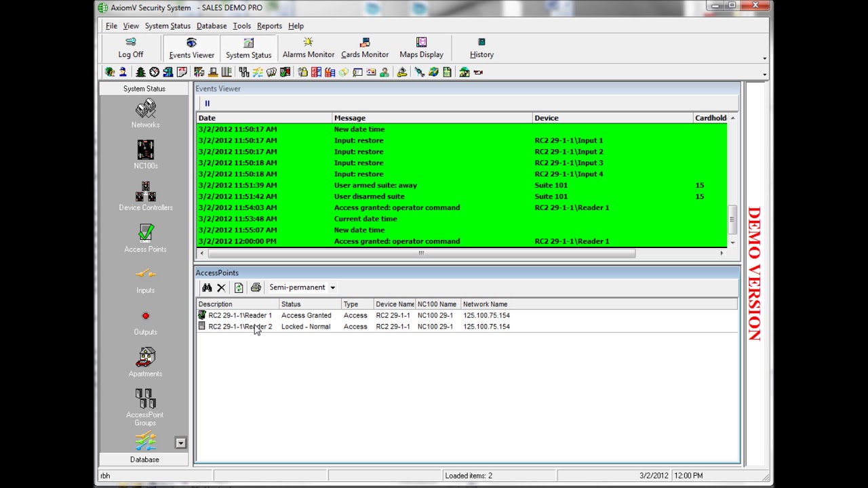Image resolution: width=868 pixels, height=488 pixels.
Task: Select the 'User armed suite: away' event
Action: click(x=462, y=185)
